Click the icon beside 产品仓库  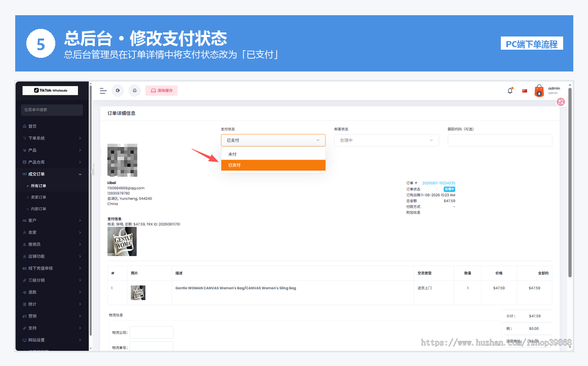(24, 162)
